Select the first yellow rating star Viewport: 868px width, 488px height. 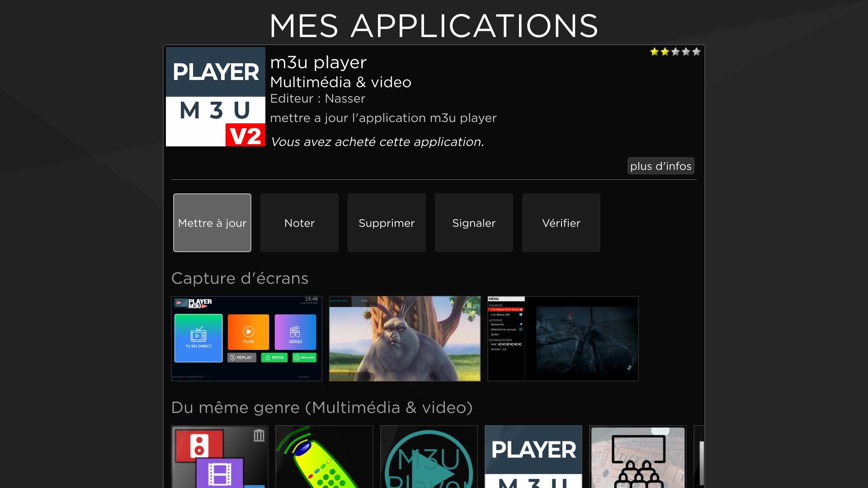[x=654, y=52]
